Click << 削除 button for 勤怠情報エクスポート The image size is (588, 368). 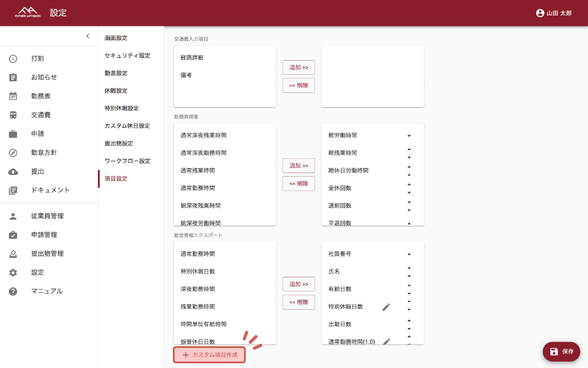(299, 302)
